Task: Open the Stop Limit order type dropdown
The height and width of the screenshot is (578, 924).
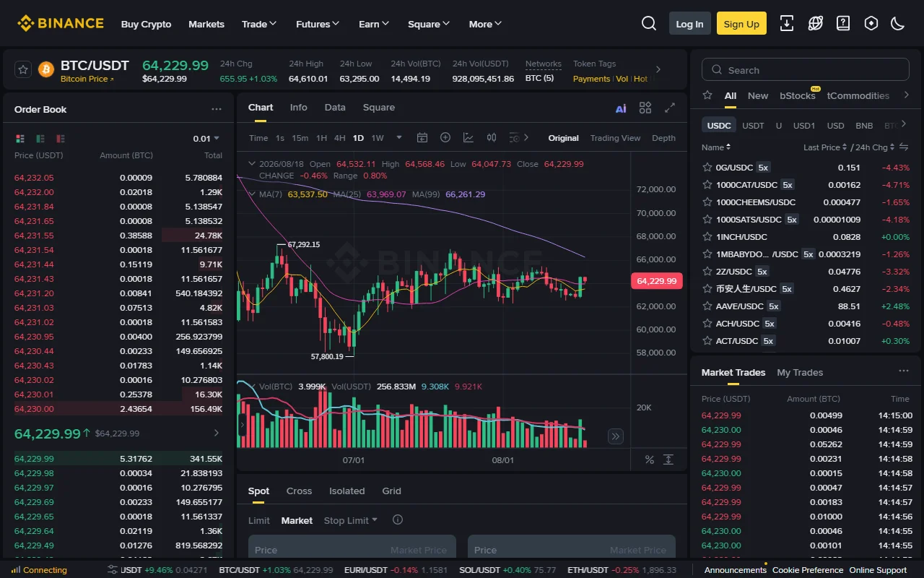Action: point(351,520)
